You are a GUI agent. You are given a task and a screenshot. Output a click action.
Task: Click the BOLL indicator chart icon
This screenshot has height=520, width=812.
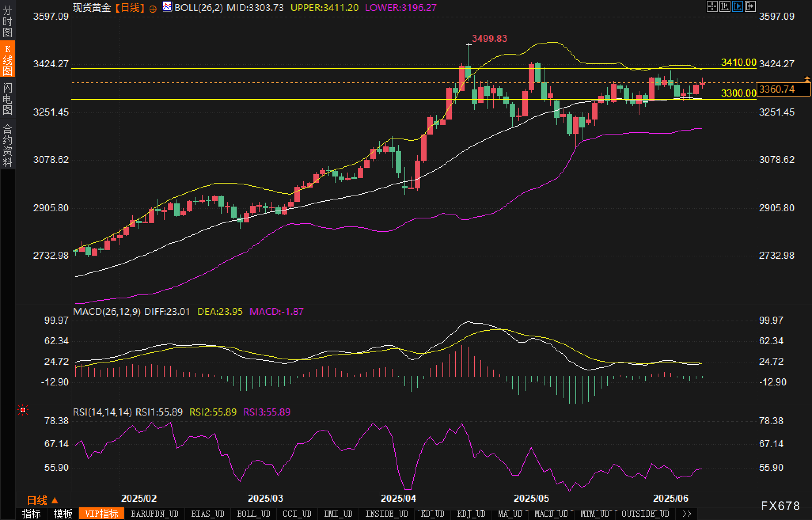click(x=167, y=7)
